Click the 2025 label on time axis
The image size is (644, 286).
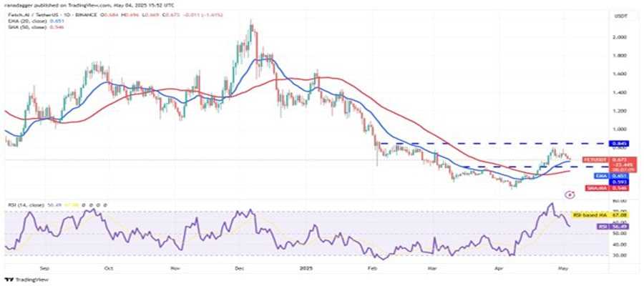coord(306,269)
